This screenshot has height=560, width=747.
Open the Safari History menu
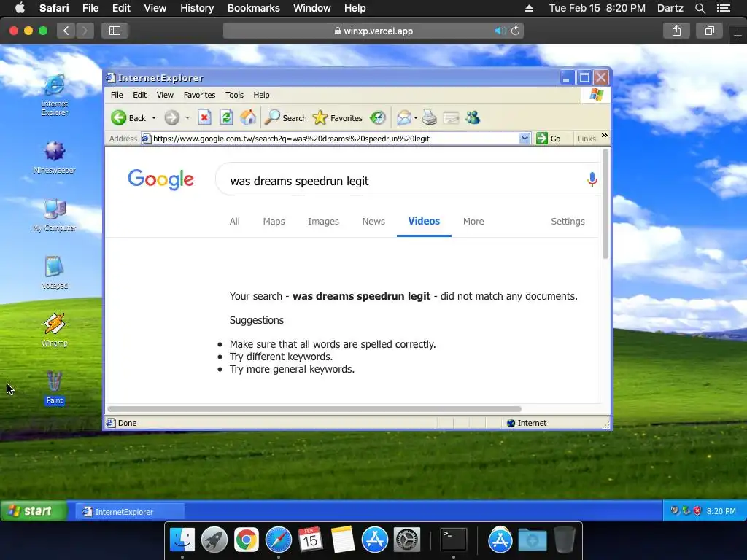click(197, 8)
